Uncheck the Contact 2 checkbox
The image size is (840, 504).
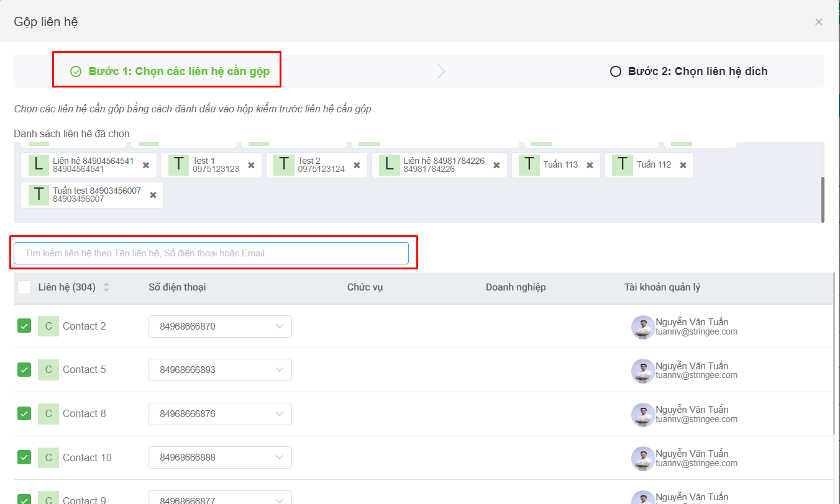pos(24,326)
